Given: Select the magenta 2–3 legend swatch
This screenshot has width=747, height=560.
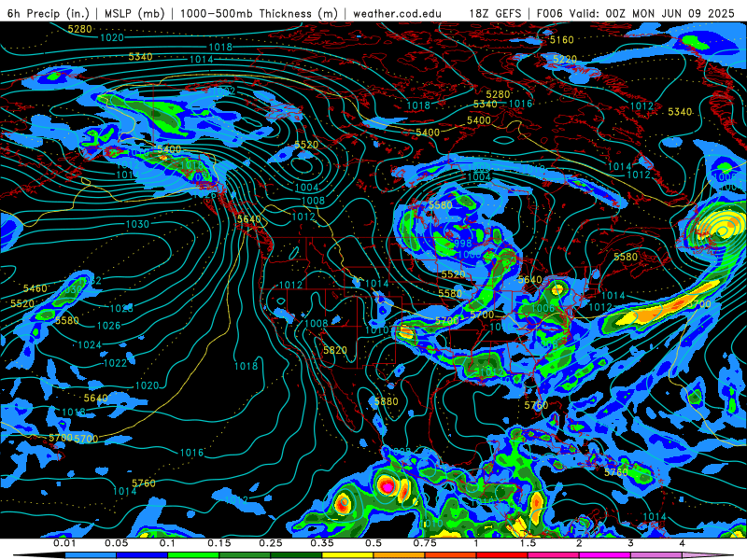Looking at the screenshot, I should 605,555.
